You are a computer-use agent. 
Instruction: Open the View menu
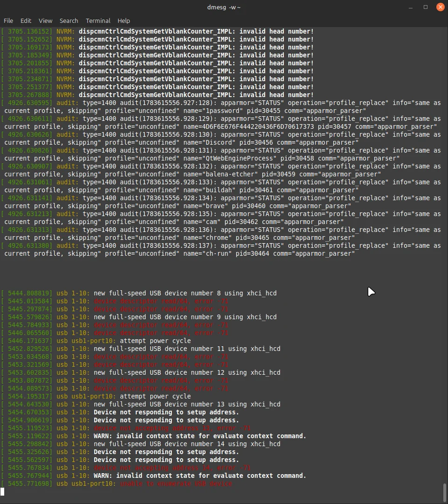coord(45,21)
